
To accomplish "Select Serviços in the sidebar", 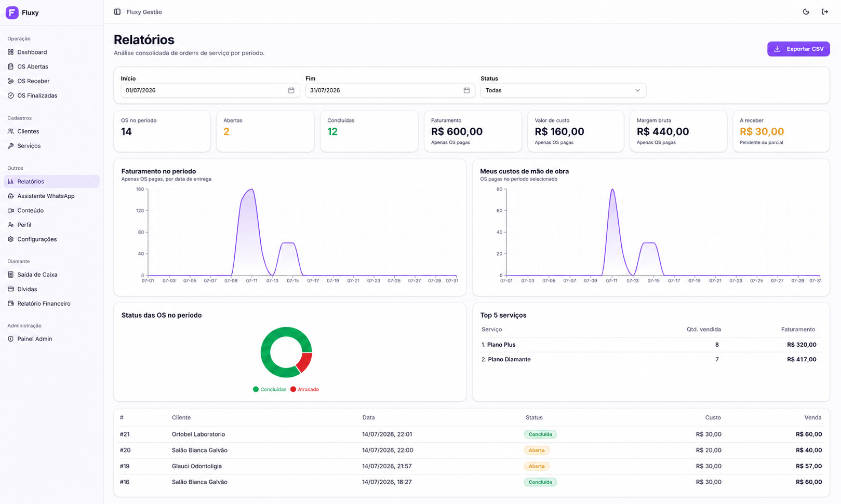I will point(52,146).
